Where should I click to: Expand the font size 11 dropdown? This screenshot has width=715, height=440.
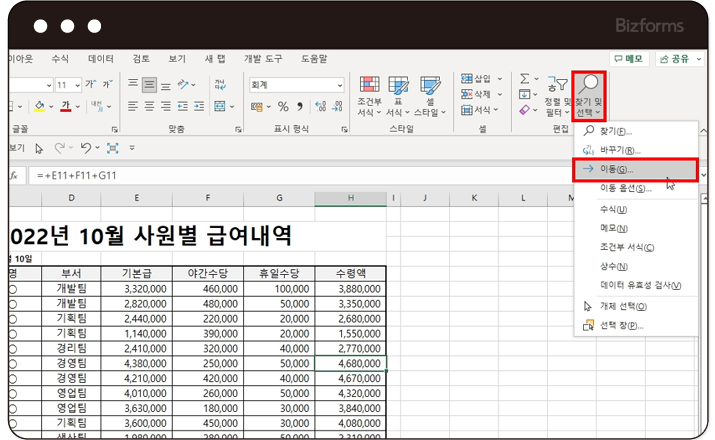coord(76,85)
